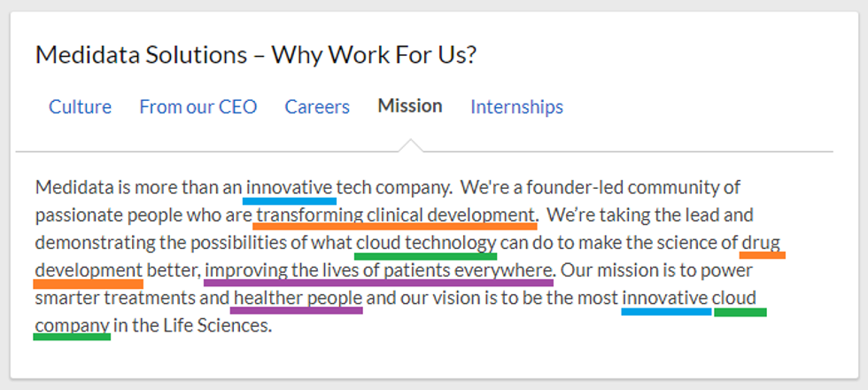Click the phrase transforming clinical development
Image resolution: width=868 pixels, height=390 pixels.
396,214
